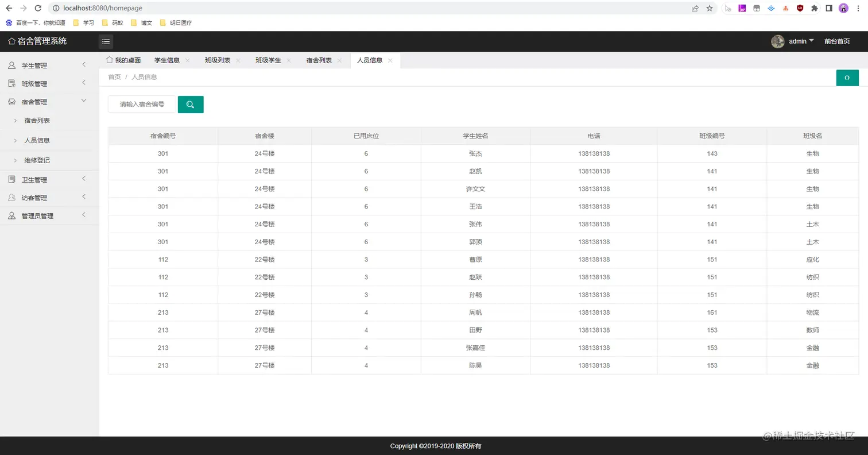Select the student name 张杰 cell
The image size is (868, 455).
pyautogui.click(x=475, y=153)
